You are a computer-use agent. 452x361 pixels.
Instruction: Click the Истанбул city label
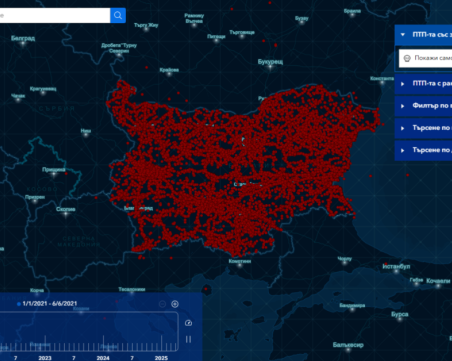[x=396, y=267]
